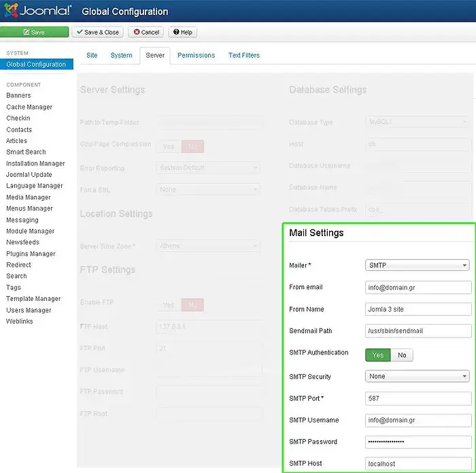Open Users Manager link
The height and width of the screenshot is (473, 476).
pos(29,310)
